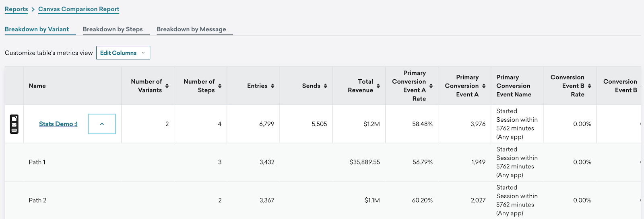Sort Primary Conversion Event A Rate column
Screen dimensions: 644x219
(431, 86)
